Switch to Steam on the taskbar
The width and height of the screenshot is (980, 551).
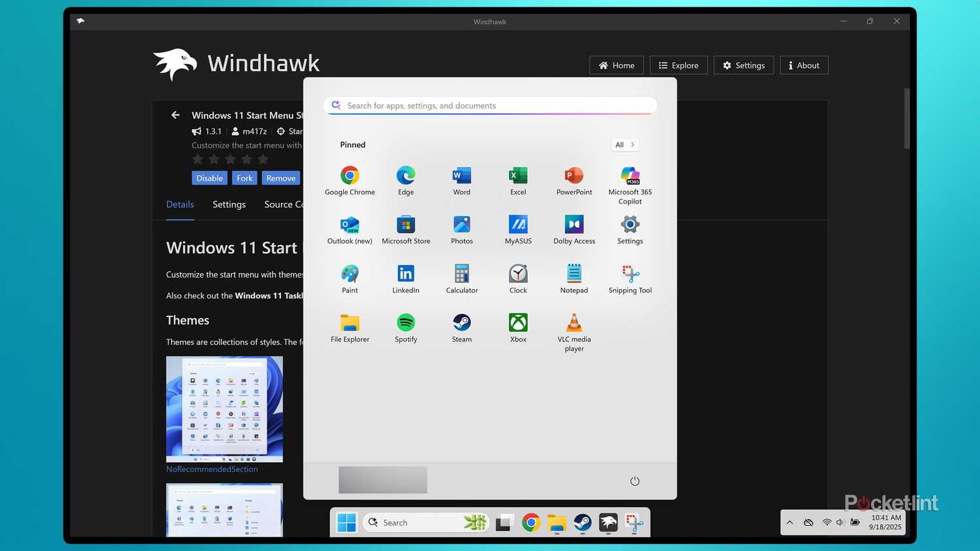[582, 522]
